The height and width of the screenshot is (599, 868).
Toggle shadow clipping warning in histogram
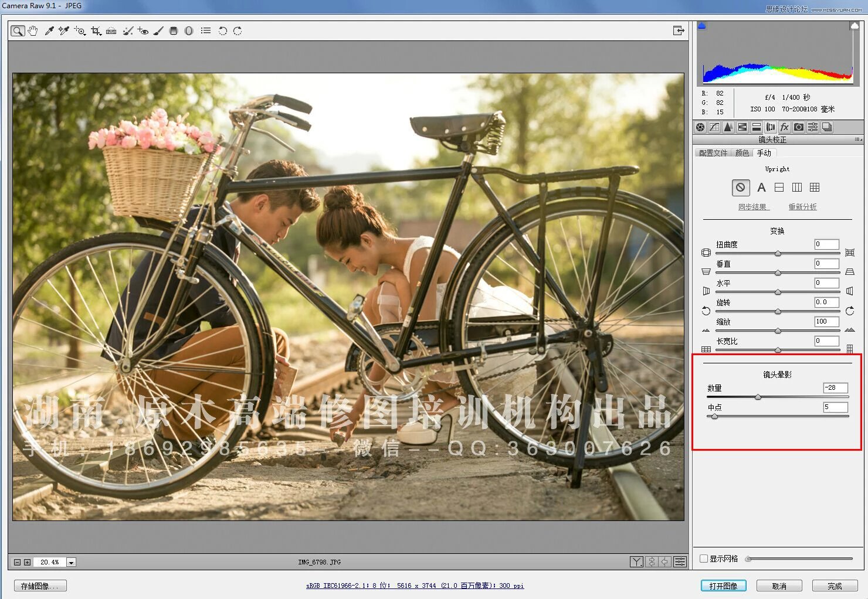click(701, 26)
